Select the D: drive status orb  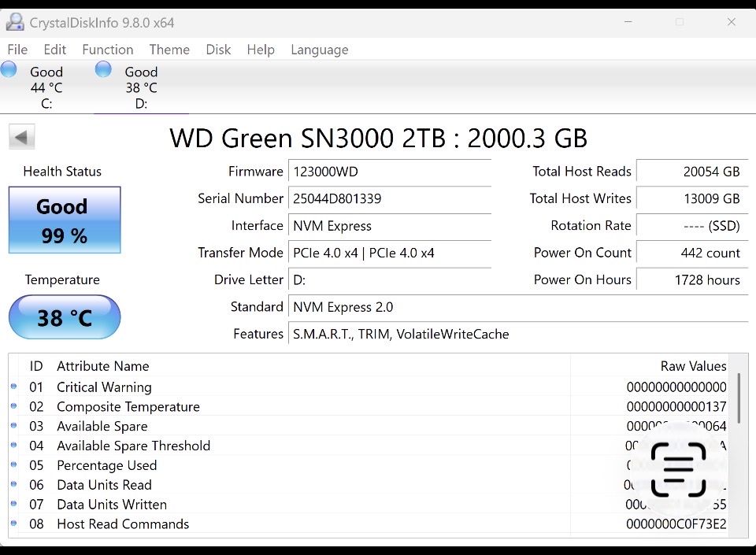coord(103,70)
